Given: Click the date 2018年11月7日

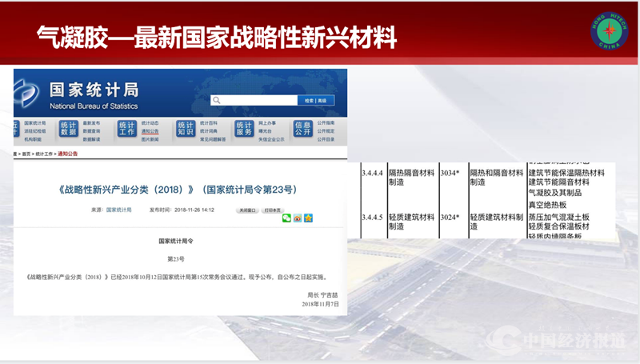Looking at the screenshot, I should (x=321, y=304).
